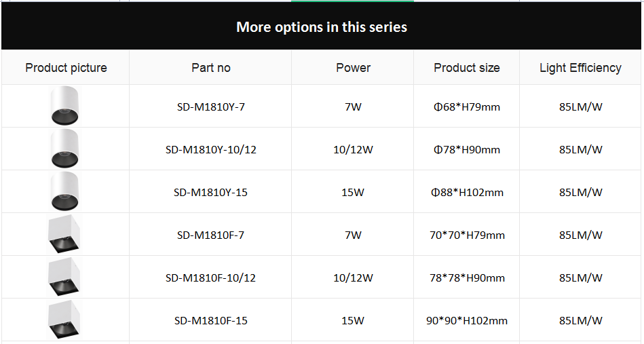The width and height of the screenshot is (644, 344).
Task: Select the Φ68*H79mm size cell
Action: coord(467,107)
